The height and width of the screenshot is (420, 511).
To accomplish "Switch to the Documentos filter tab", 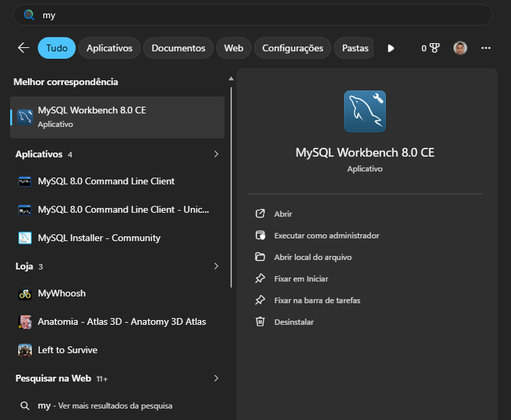I will (178, 48).
